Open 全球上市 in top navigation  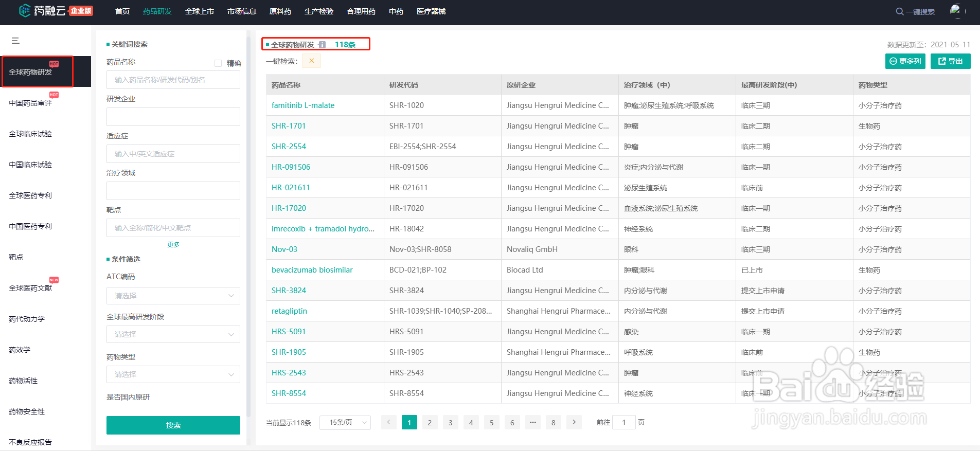click(x=200, y=11)
